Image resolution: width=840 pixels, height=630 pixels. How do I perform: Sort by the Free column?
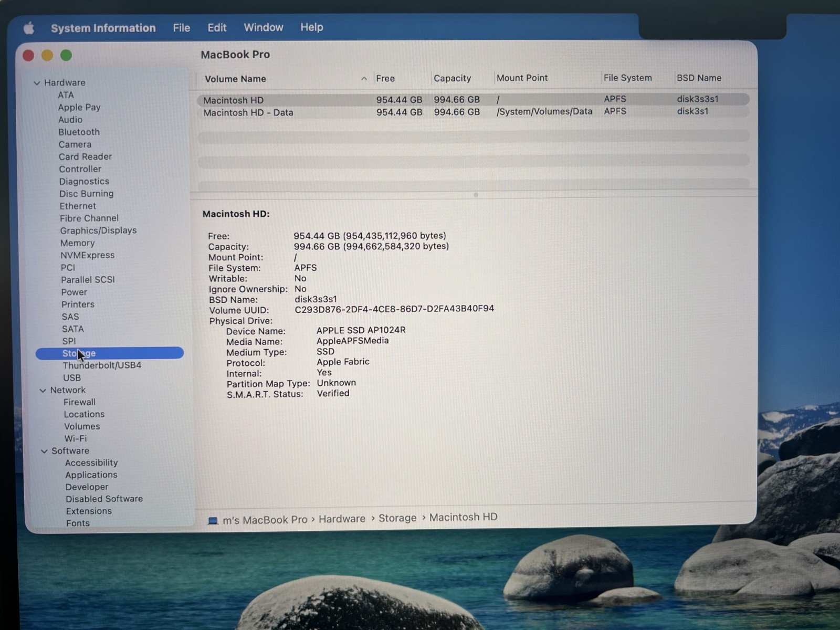pyautogui.click(x=385, y=79)
